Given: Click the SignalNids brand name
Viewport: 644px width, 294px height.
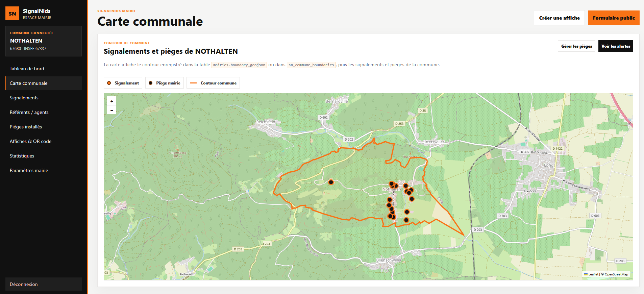Looking at the screenshot, I should [x=36, y=11].
